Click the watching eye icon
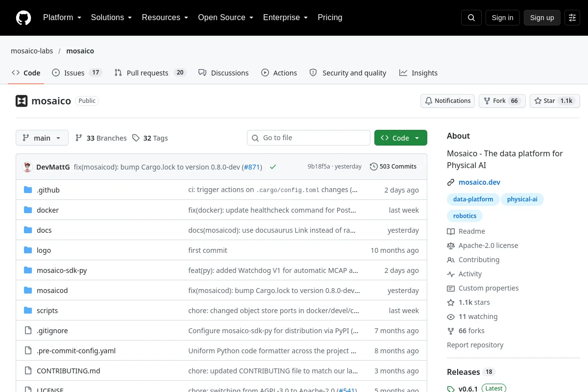This screenshot has height=392, width=588. 451,317
